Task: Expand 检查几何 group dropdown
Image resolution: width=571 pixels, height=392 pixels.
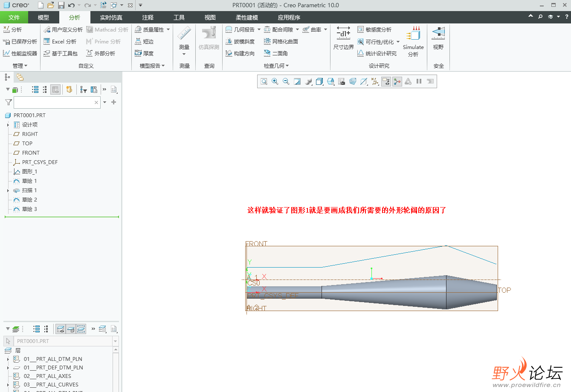Action: click(276, 66)
